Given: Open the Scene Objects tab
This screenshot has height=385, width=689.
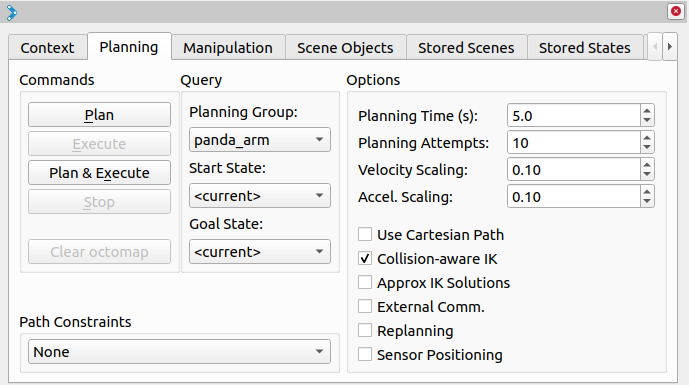Looking at the screenshot, I should tap(345, 47).
